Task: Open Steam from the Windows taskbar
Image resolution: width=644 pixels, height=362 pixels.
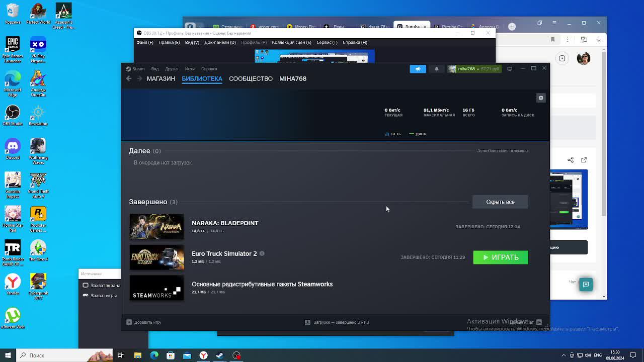Action: pyautogui.click(x=220, y=355)
